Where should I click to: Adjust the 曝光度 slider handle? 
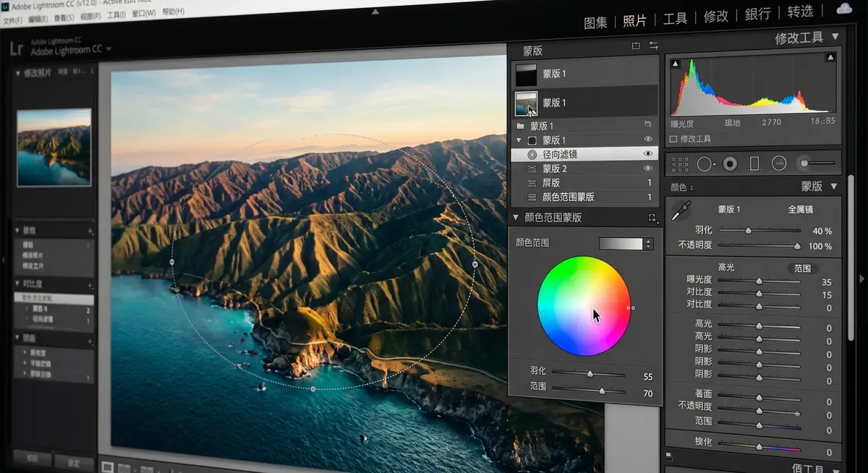[x=759, y=281]
